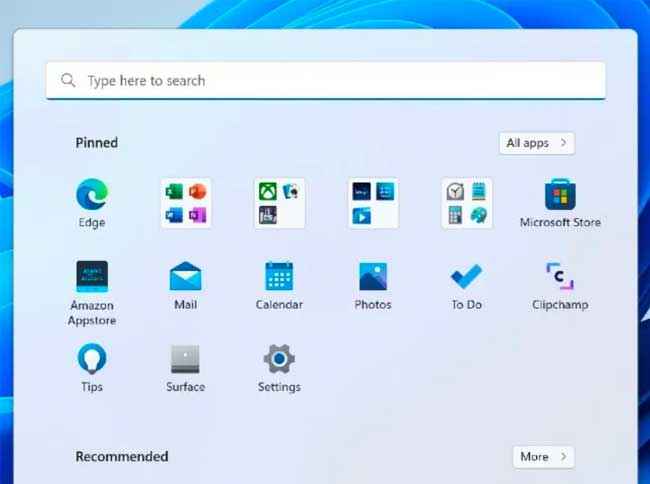Launch Microsoft Store
650x484 pixels.
560,203
